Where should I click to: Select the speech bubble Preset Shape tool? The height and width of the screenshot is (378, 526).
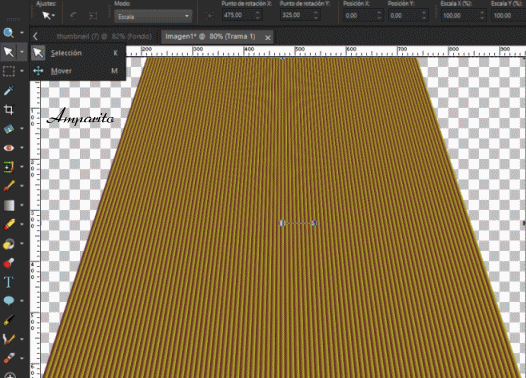click(9, 301)
